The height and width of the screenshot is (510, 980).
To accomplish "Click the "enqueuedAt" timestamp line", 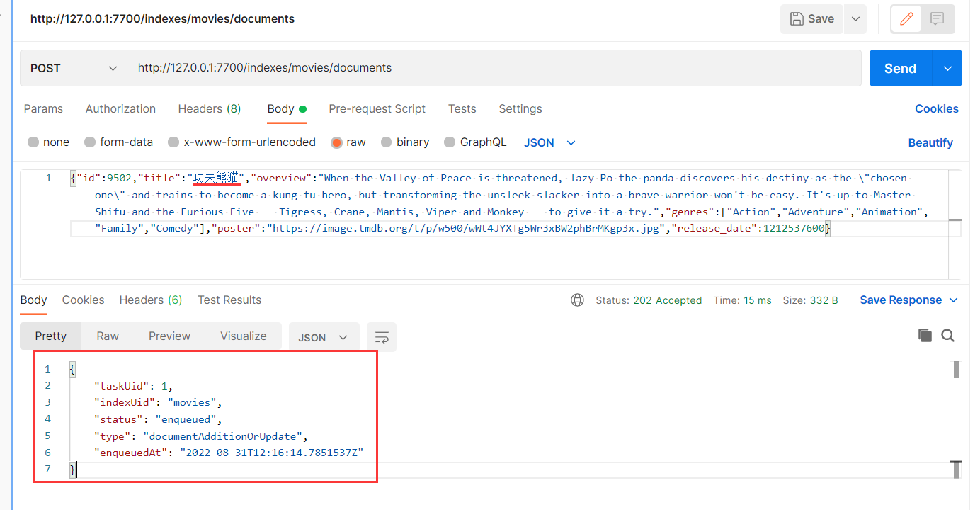I will (229, 452).
